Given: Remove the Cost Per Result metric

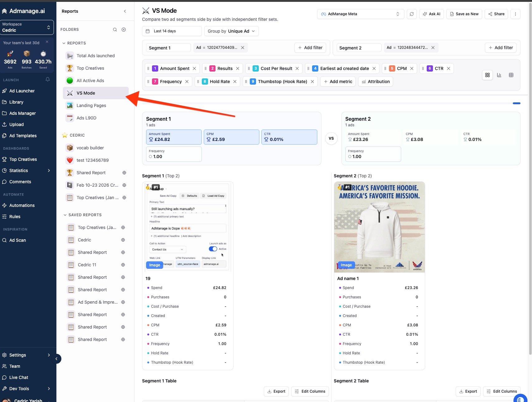Looking at the screenshot, I should [297, 68].
